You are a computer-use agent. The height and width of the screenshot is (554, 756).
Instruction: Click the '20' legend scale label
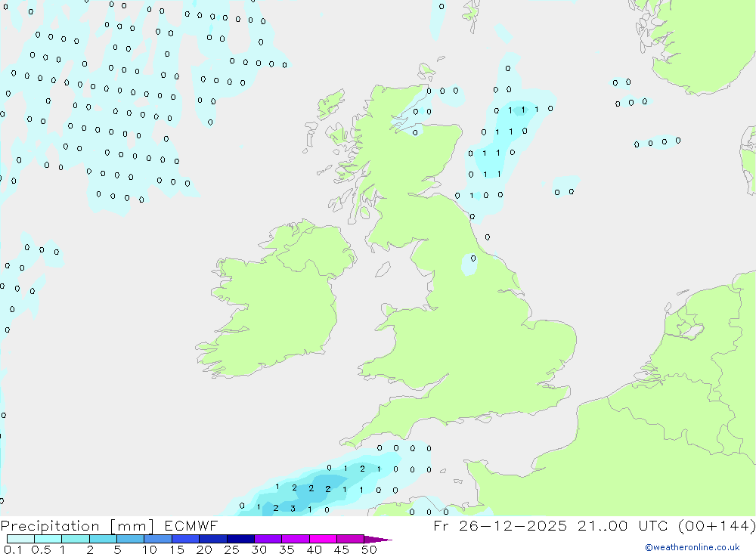tap(204, 549)
